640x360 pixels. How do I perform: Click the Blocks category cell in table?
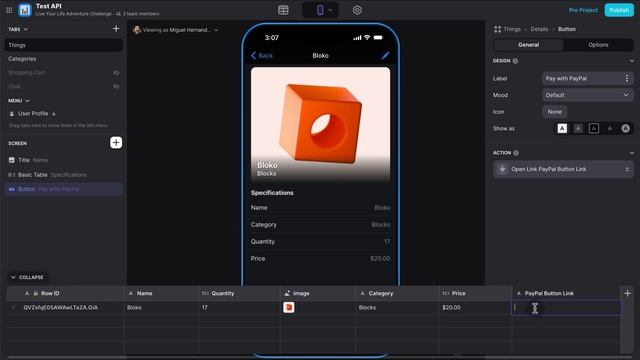click(x=397, y=308)
